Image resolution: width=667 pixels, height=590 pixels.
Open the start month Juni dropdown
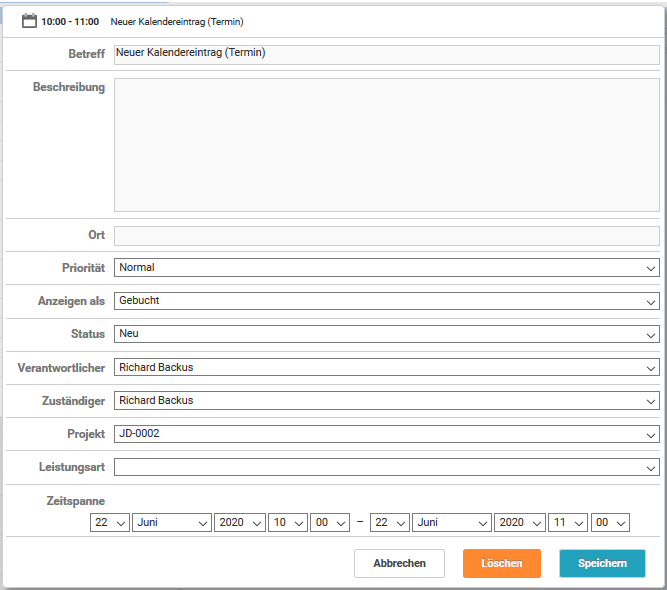pos(172,522)
